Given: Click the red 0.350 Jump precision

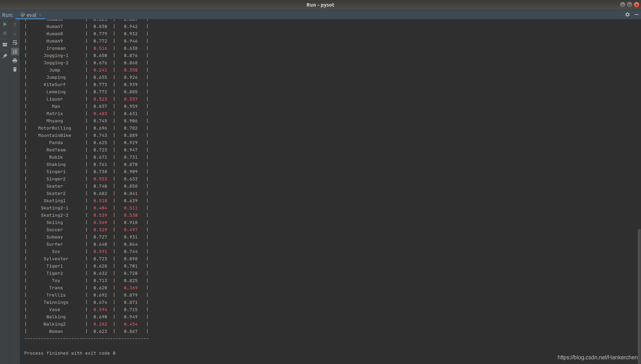Looking at the screenshot, I should pos(131,70).
